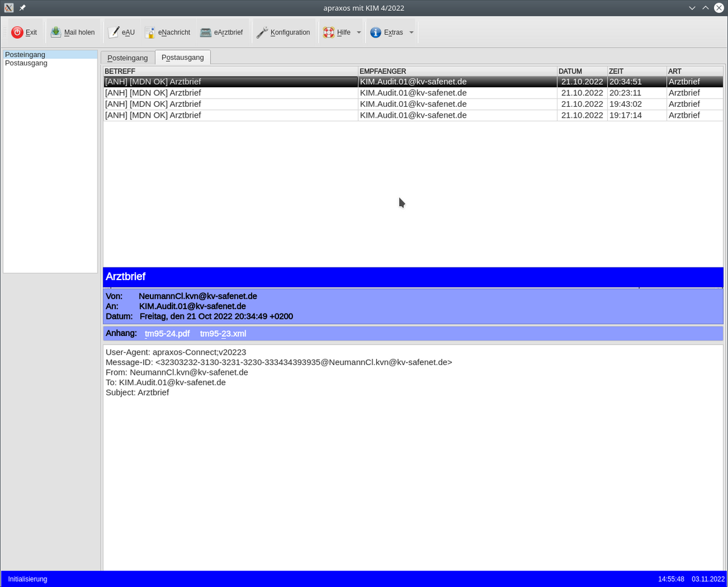Screen dimensions: 728x587
Task: Click the blue Arztbrief heading bar
Action: [413, 277]
